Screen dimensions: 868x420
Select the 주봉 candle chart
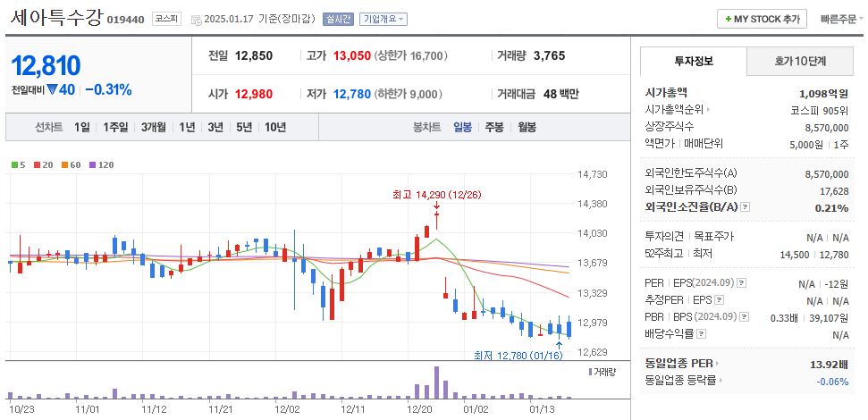click(x=494, y=127)
